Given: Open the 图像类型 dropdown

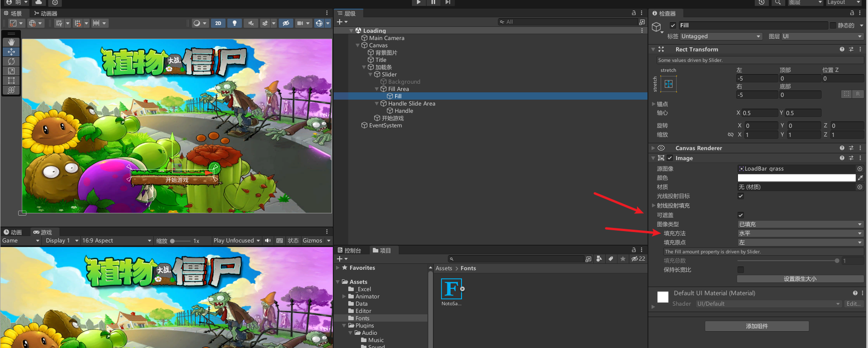Looking at the screenshot, I should tap(800, 224).
